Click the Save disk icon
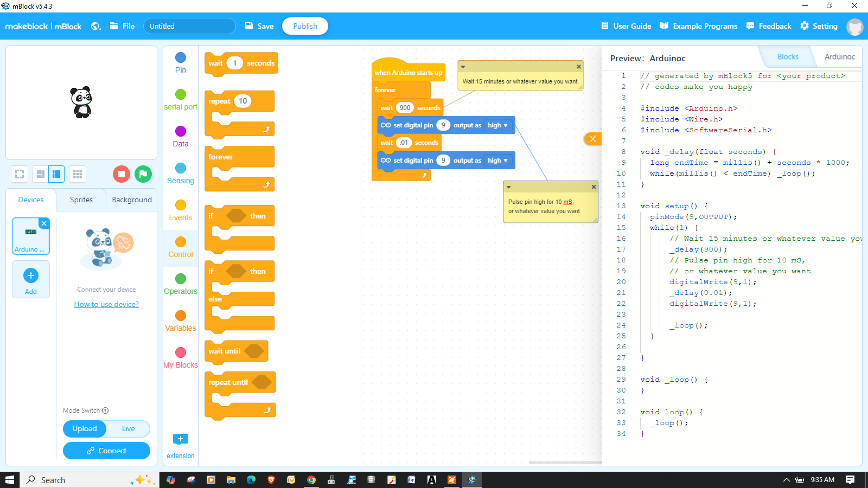Image resolution: width=868 pixels, height=488 pixels. click(x=249, y=26)
